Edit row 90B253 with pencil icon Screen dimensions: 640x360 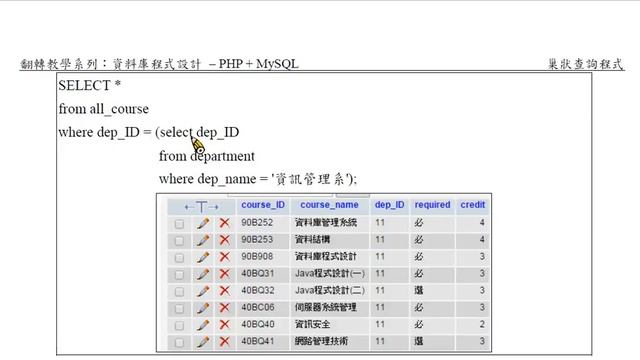tap(203, 240)
